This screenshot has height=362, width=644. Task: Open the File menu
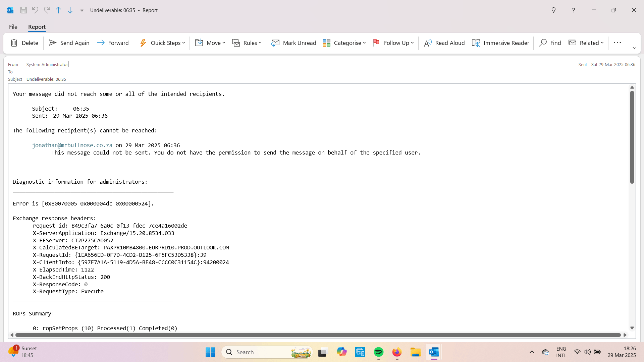[13, 27]
